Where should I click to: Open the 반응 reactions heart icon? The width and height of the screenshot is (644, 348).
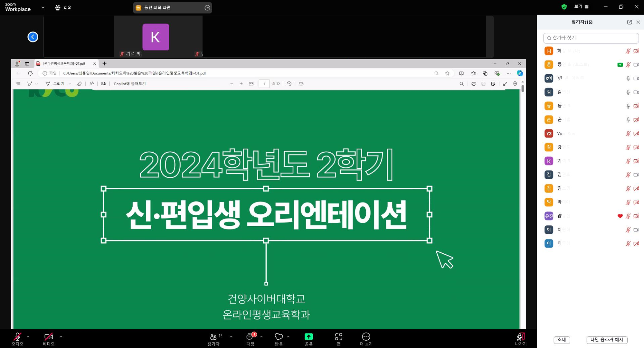279,339
